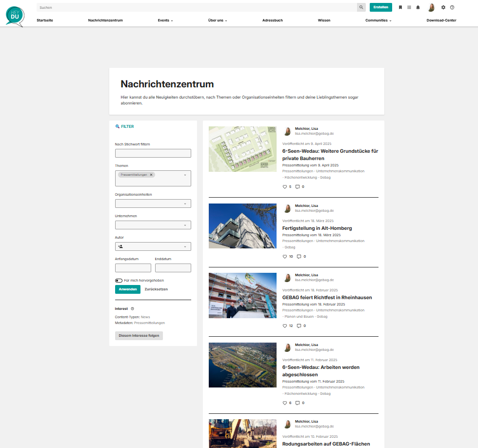Image resolution: width=478 pixels, height=448 pixels.
Task: Go to Adressbuch in navigation
Action: coord(272,20)
